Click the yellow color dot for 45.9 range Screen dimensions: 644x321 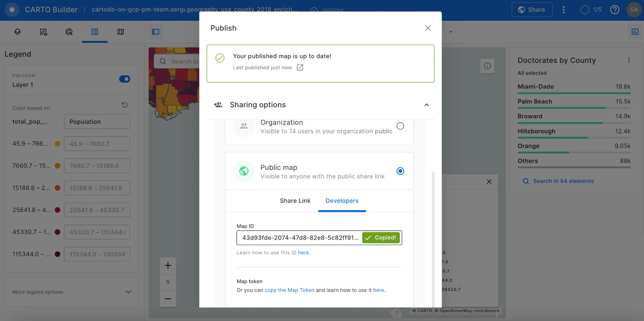pos(57,144)
